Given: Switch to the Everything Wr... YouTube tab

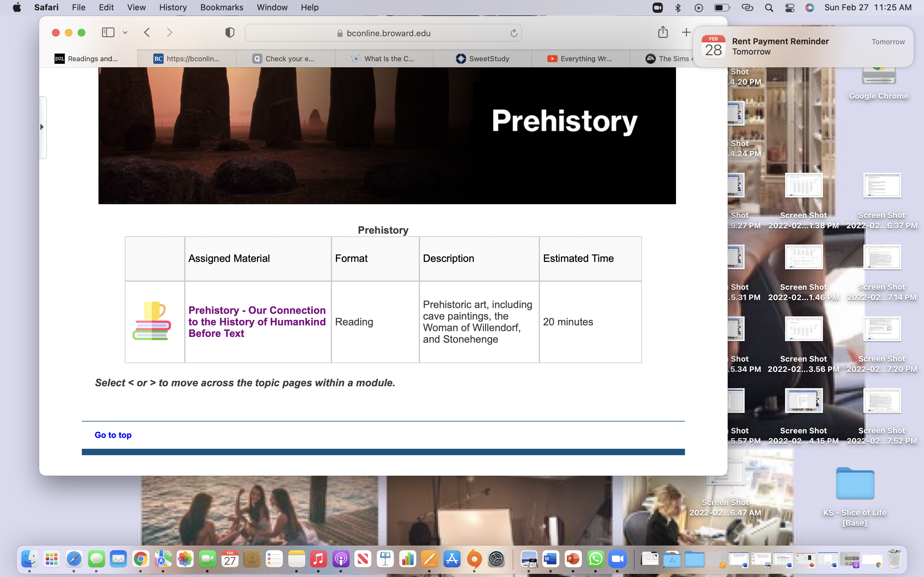Looking at the screenshot, I should pos(580,58).
